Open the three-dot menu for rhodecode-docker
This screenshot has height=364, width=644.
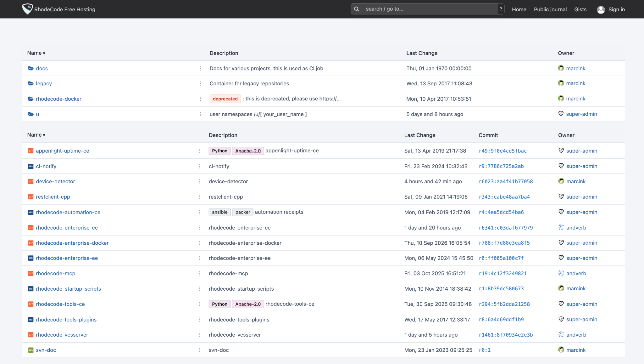point(201,99)
